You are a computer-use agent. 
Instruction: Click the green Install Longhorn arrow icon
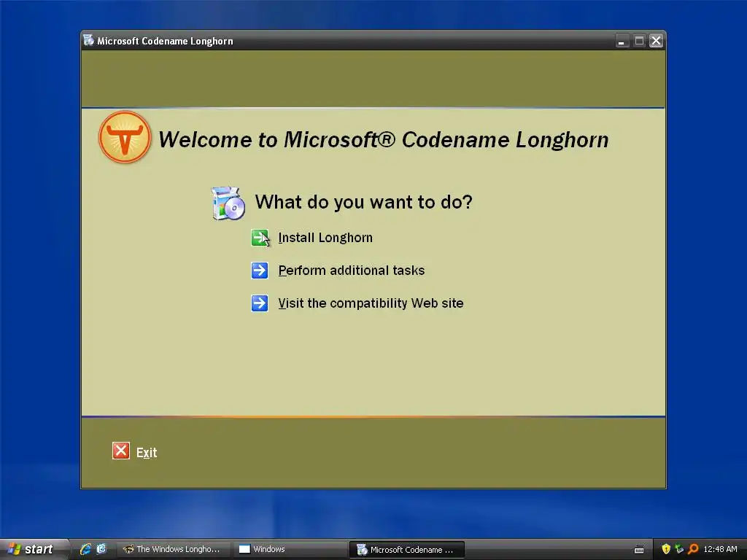click(260, 238)
